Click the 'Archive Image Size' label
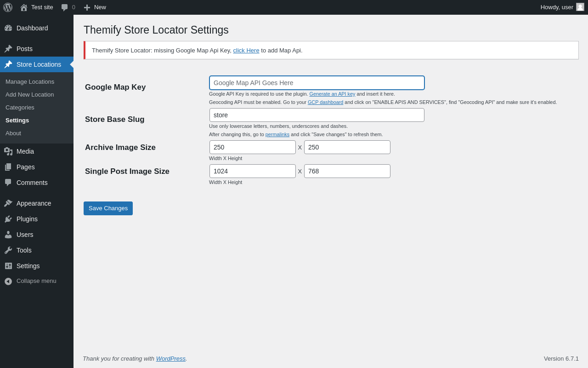Image resolution: width=588 pixels, height=368 pixels. (120, 147)
